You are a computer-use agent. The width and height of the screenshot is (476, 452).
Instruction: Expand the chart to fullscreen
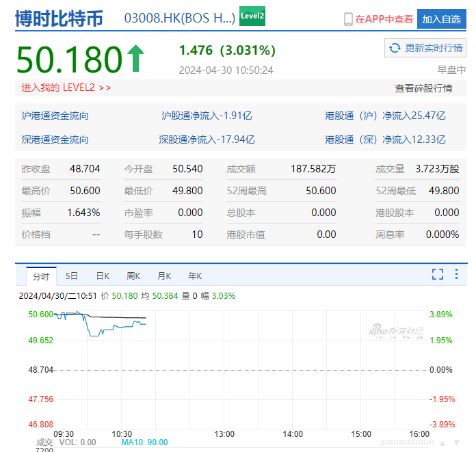coord(438,274)
